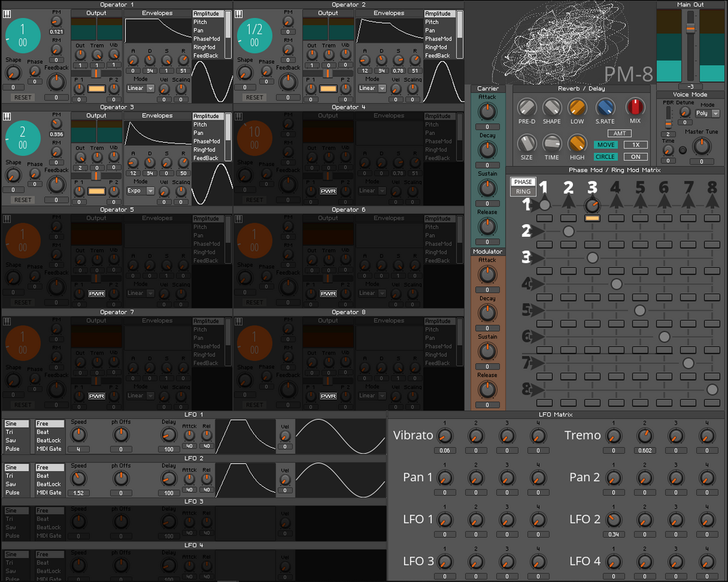Toggle Operator 3 orange P1/P2 button
Screen dimensions: 728x582
coord(96,191)
